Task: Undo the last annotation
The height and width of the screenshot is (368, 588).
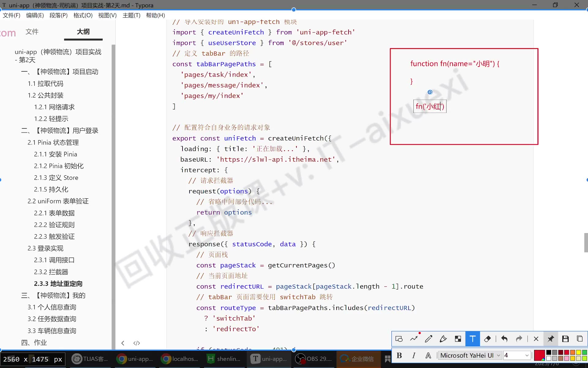Action: click(504, 339)
